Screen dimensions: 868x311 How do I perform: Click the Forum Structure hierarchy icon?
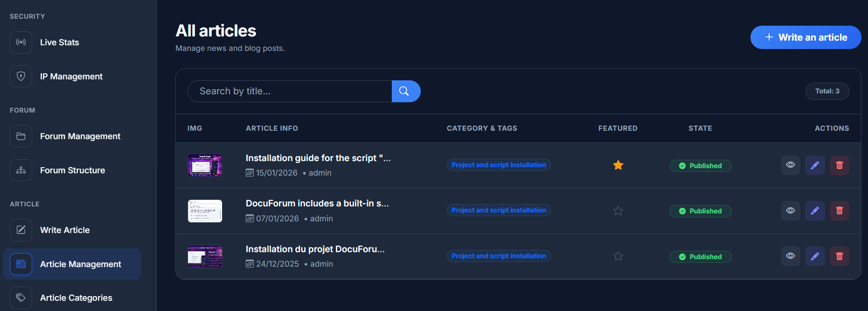pos(21,170)
